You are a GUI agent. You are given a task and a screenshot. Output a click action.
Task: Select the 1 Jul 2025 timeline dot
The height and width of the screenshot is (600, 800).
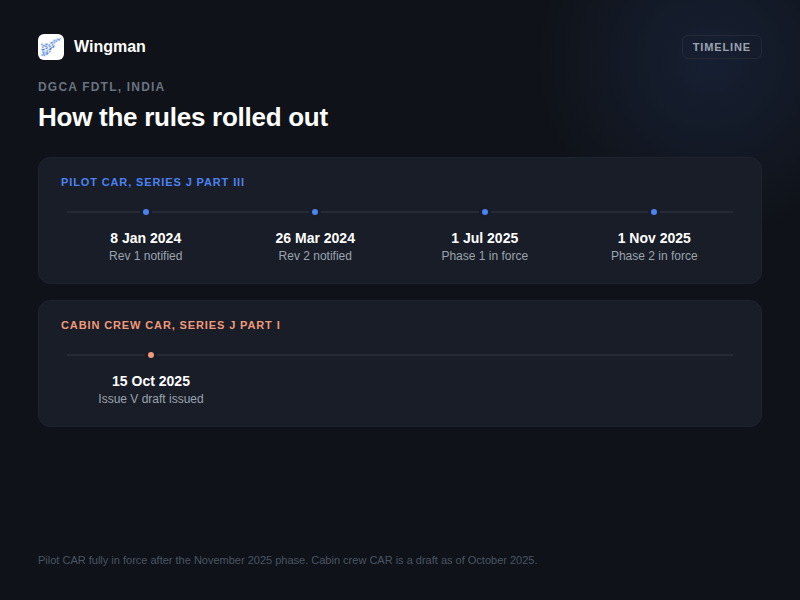pyautogui.click(x=485, y=212)
